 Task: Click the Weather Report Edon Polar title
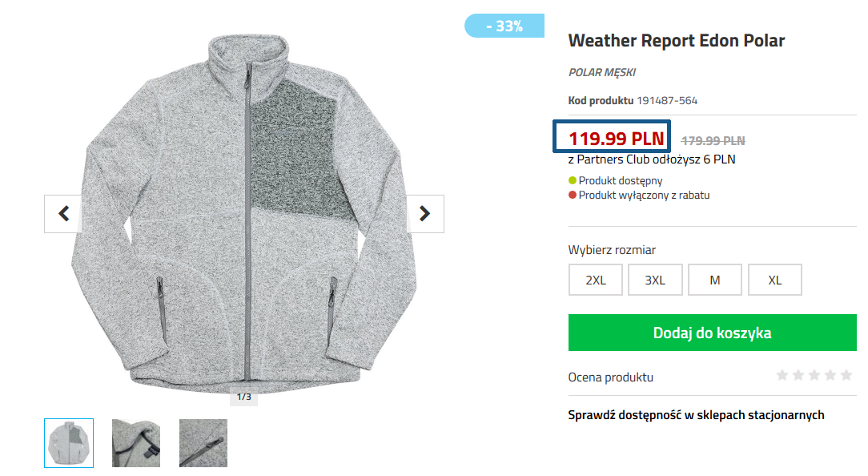click(x=677, y=40)
